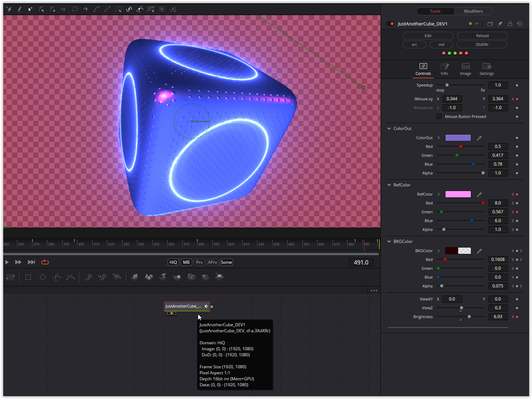Select the pencil draw tool in viewer toolbar
This screenshot has width=532, height=399.
[x=20, y=10]
